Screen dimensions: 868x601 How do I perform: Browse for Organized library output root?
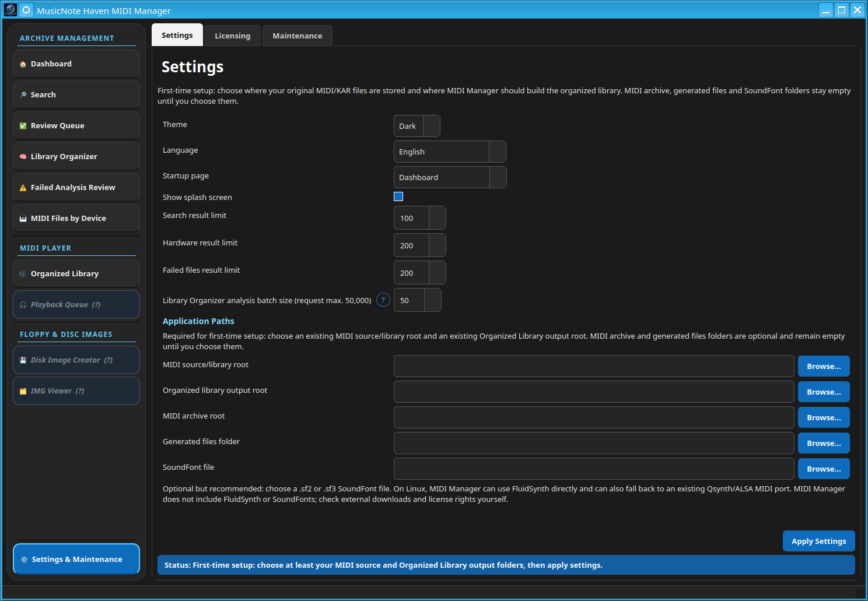click(824, 392)
